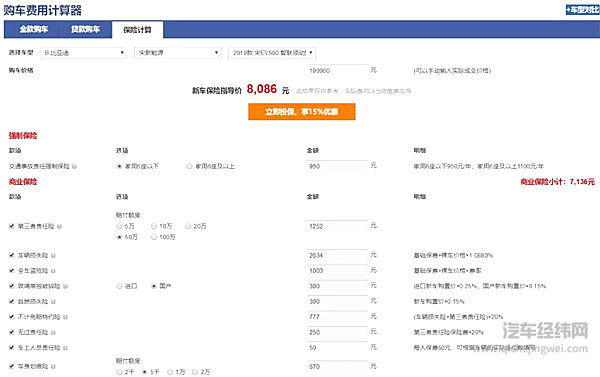This screenshot has width=600, height=377.
Task: Choose 20万 third-party coverage
Action: point(188,226)
